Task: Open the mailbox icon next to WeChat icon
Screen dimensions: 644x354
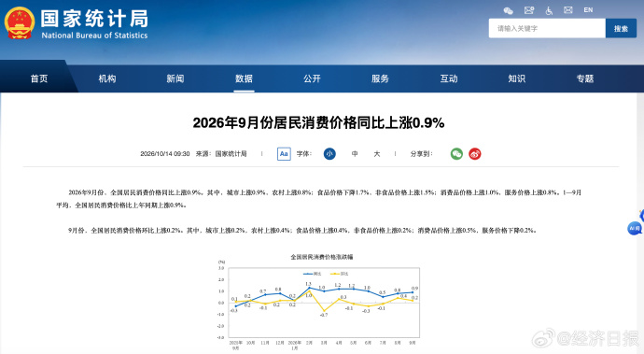Action: point(529,10)
